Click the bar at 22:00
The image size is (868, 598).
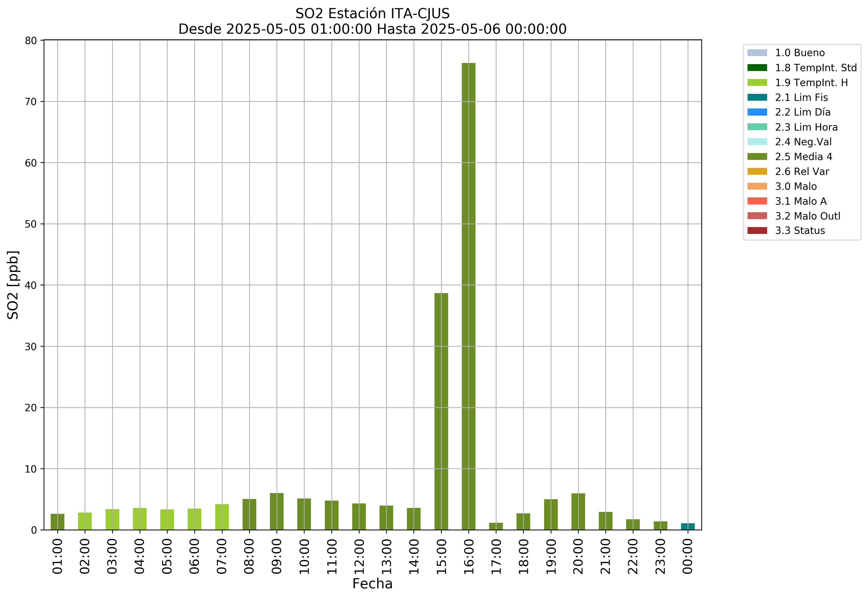[633, 525]
